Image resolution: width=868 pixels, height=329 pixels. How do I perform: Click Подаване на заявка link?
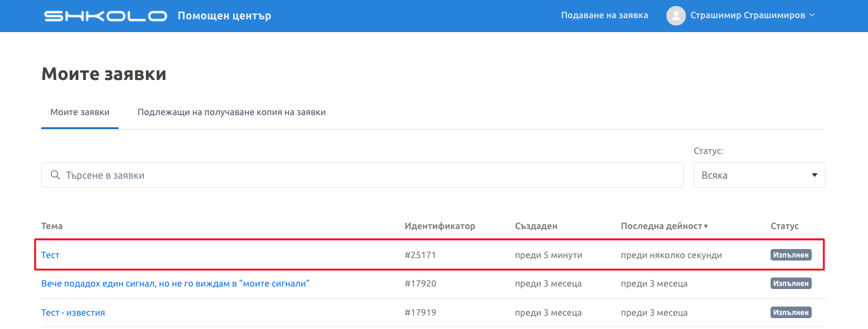[604, 15]
